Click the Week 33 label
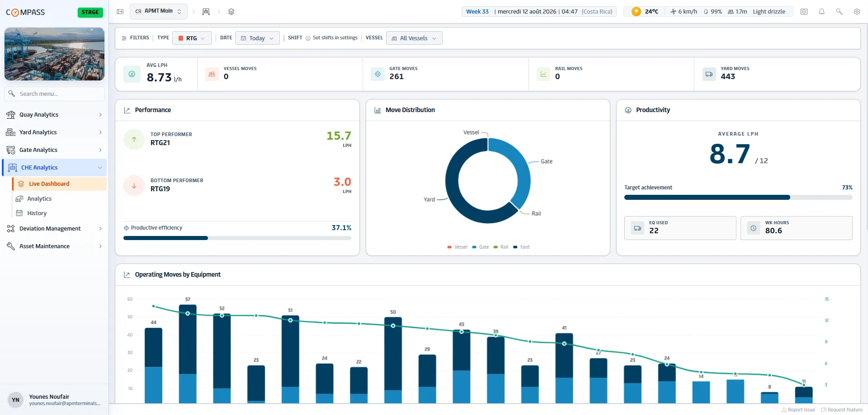This screenshot has width=868, height=415. tap(477, 12)
